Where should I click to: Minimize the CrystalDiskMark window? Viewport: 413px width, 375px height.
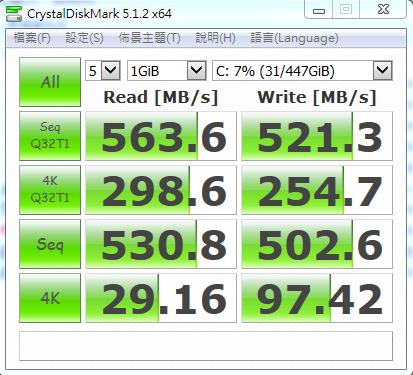pyautogui.click(x=319, y=10)
